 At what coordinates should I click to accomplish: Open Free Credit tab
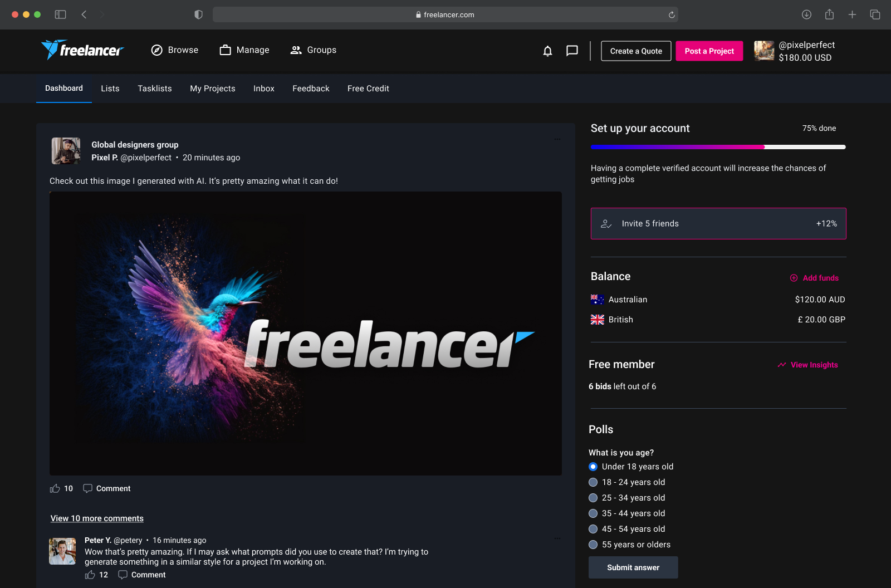(x=368, y=89)
